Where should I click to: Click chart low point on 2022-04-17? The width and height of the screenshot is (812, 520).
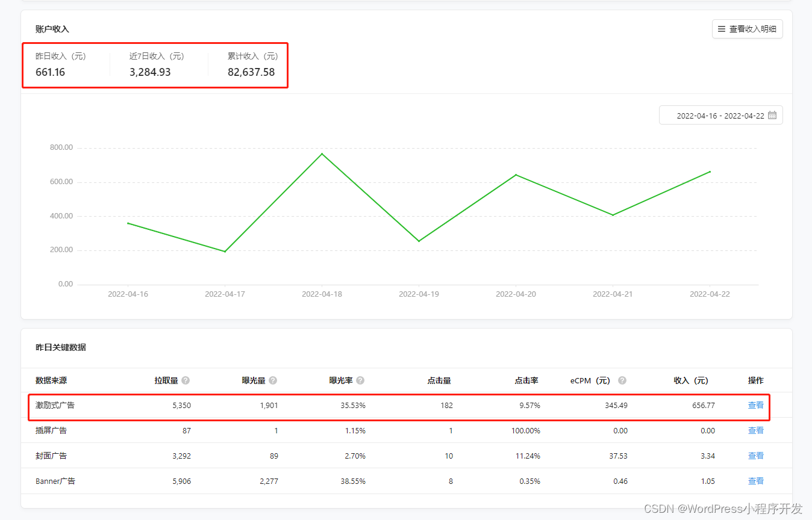coord(225,252)
